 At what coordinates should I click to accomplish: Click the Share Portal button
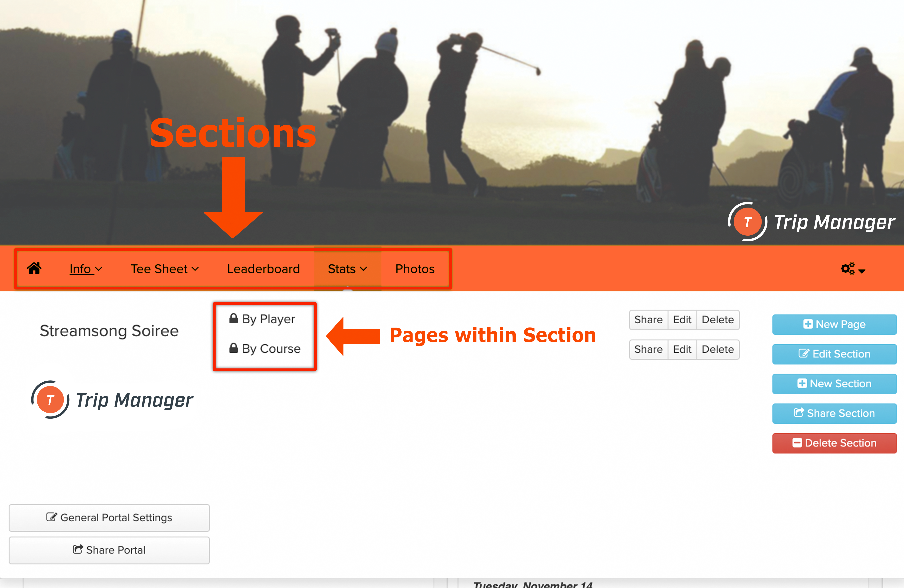point(109,550)
